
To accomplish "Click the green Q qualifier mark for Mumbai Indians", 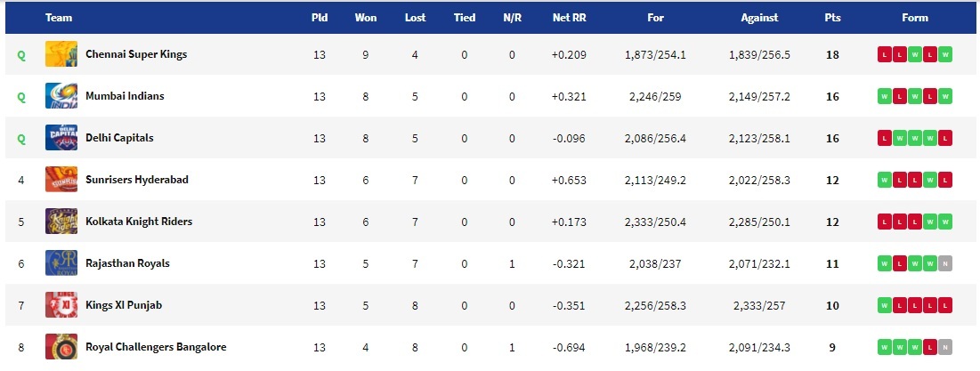I will point(21,97).
